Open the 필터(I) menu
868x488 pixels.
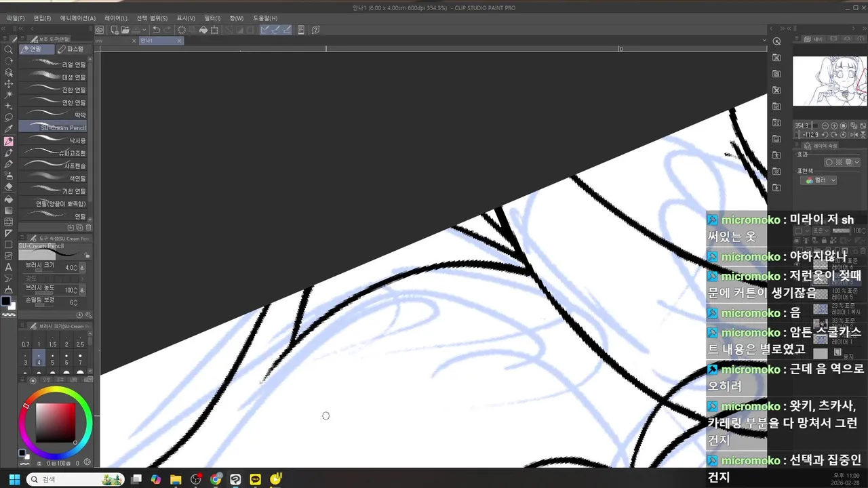[x=212, y=18]
